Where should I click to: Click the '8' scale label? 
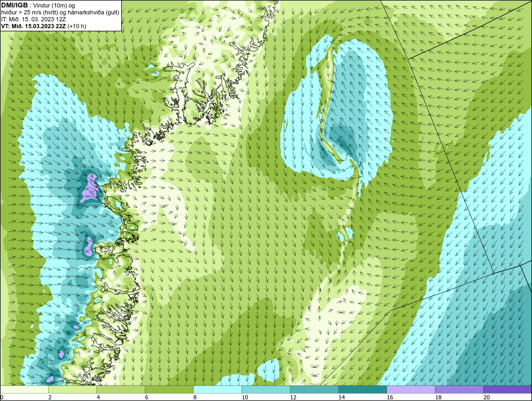[x=195, y=397]
